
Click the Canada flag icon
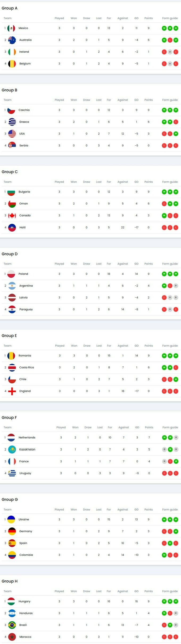coord(12,216)
